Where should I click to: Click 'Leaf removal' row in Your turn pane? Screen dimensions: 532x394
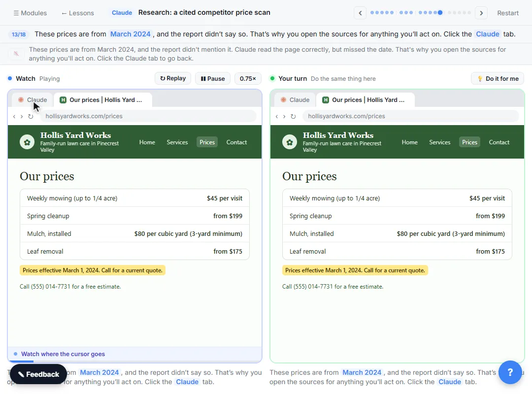click(x=397, y=251)
